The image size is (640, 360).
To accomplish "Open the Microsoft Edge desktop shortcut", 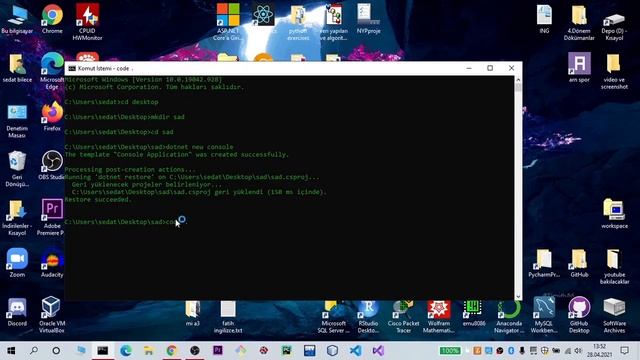I will tap(52, 70).
